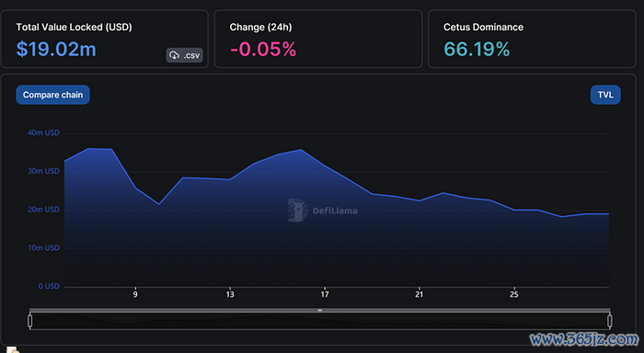This screenshot has width=644, height=353.
Task: Toggle the TVL chart button
Action: (x=605, y=95)
